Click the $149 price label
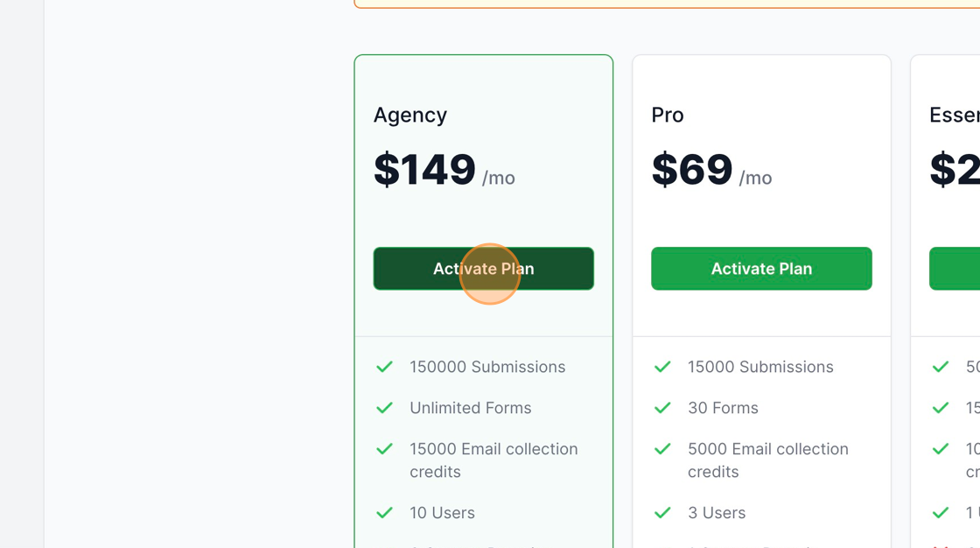The height and width of the screenshot is (548, 980). coord(426,172)
